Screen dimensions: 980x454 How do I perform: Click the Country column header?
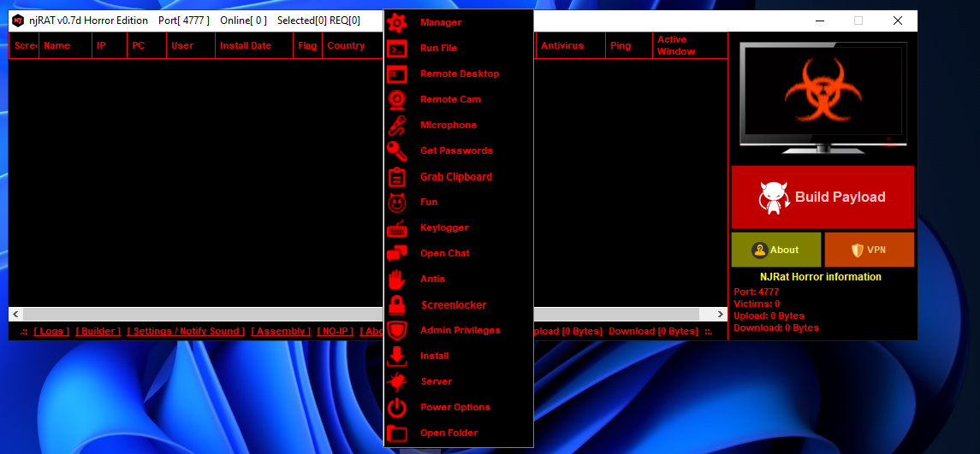pos(353,45)
